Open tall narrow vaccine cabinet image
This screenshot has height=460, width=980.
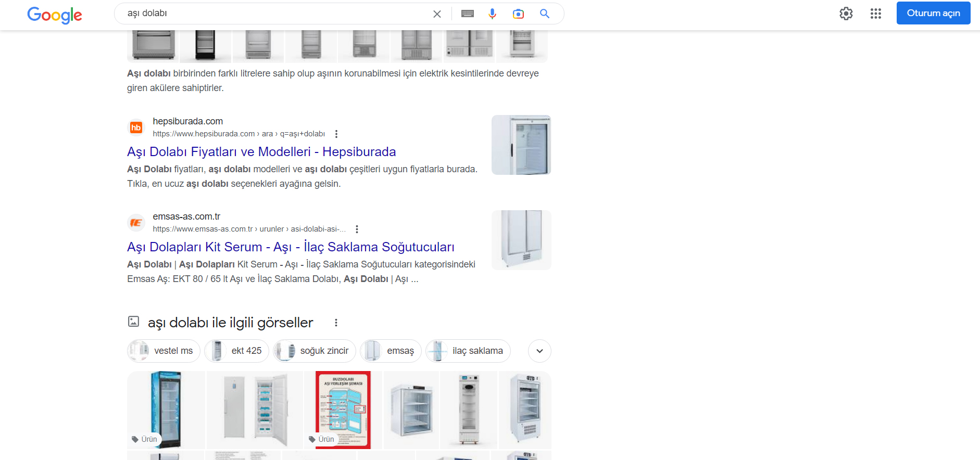pos(469,410)
